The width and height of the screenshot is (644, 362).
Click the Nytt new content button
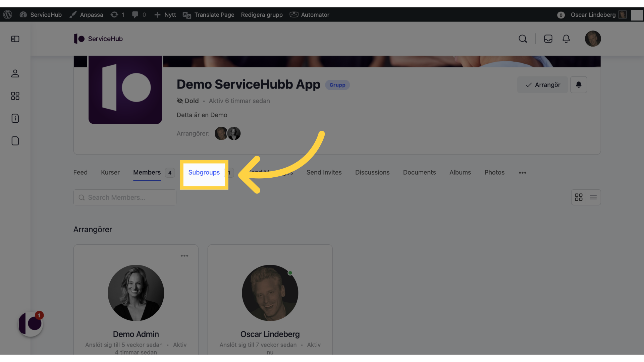165,15
